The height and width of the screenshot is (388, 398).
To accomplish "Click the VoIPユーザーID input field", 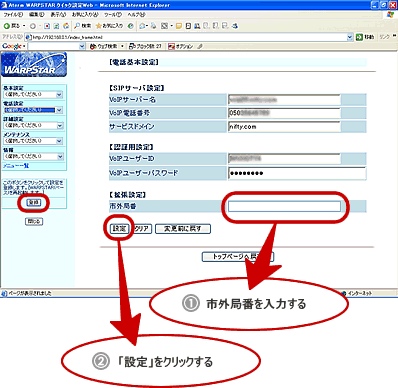I will tap(284, 158).
